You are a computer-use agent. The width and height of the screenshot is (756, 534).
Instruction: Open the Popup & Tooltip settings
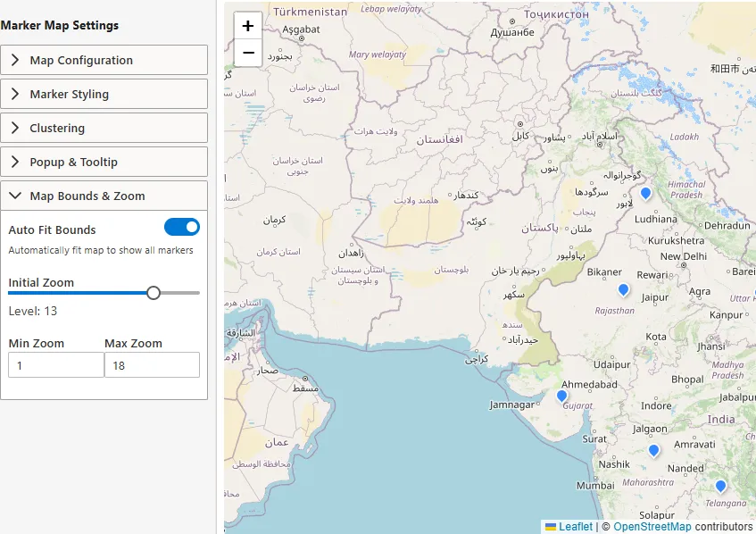(x=104, y=162)
